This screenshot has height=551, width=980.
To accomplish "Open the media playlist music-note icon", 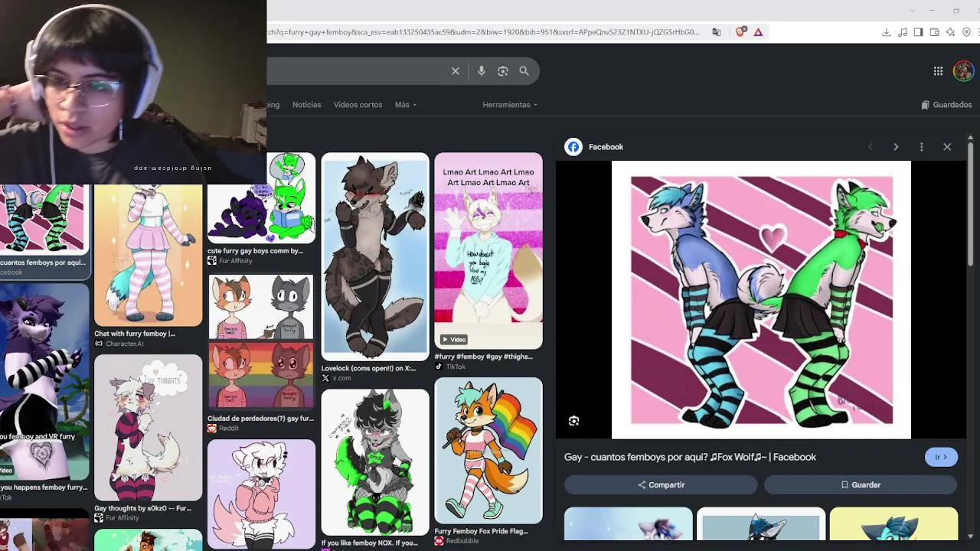I will tap(903, 32).
